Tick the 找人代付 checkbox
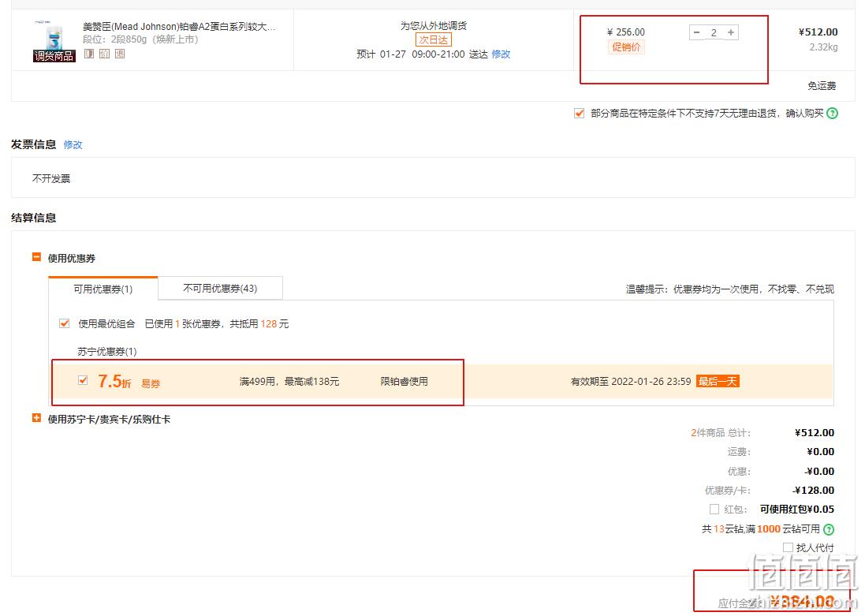Screen dimensions: 865x616 pos(788,547)
